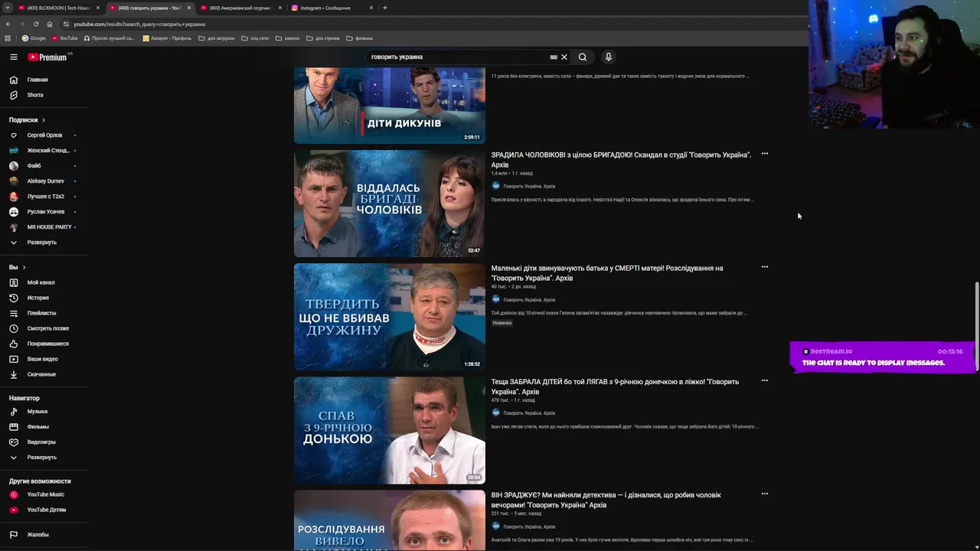
Task: Go back in browser history
Action: click(x=8, y=24)
